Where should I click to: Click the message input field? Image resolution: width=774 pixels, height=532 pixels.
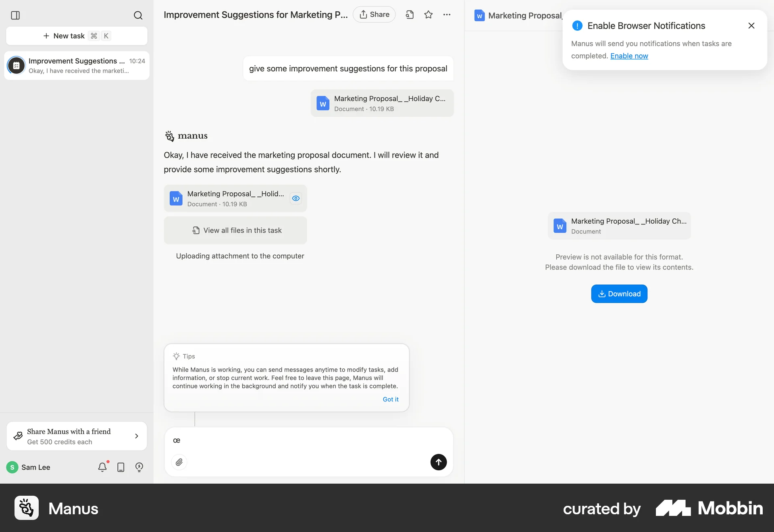click(x=308, y=441)
